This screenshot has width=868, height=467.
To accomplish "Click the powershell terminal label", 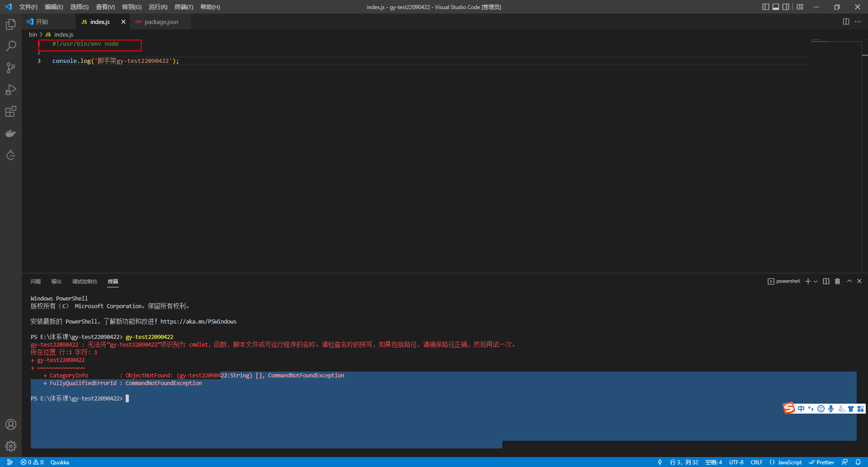I will pos(784,281).
